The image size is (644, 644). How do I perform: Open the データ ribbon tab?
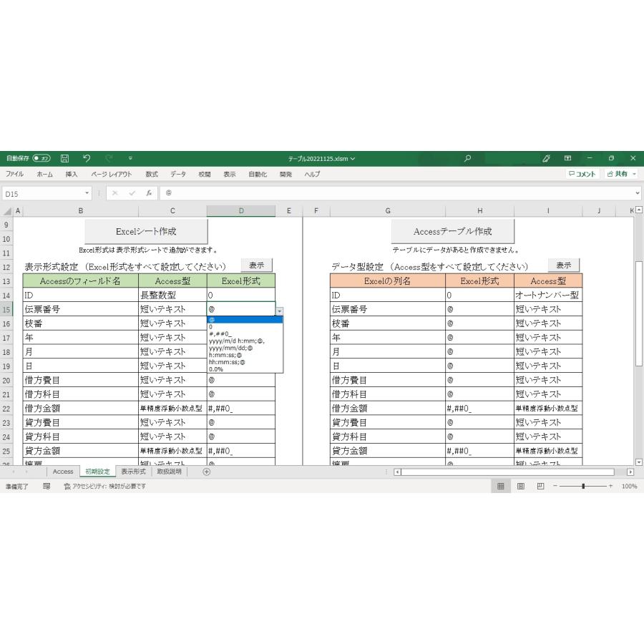pyautogui.click(x=177, y=174)
